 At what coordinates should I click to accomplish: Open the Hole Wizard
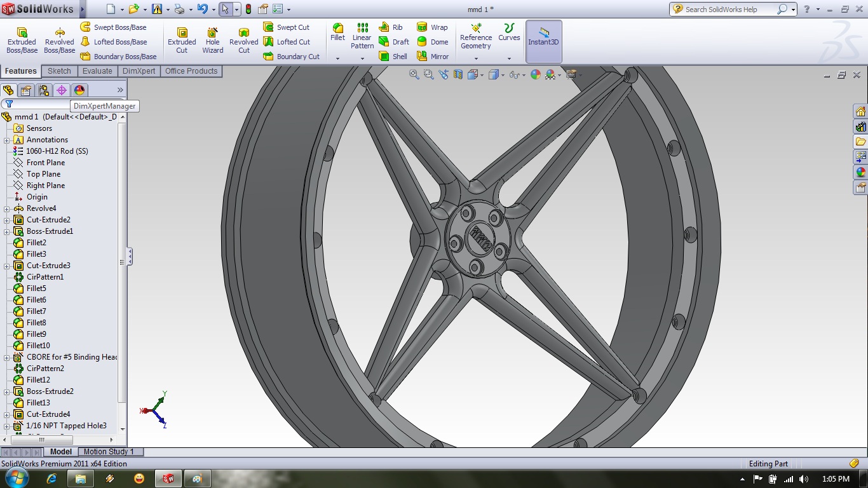(x=213, y=40)
